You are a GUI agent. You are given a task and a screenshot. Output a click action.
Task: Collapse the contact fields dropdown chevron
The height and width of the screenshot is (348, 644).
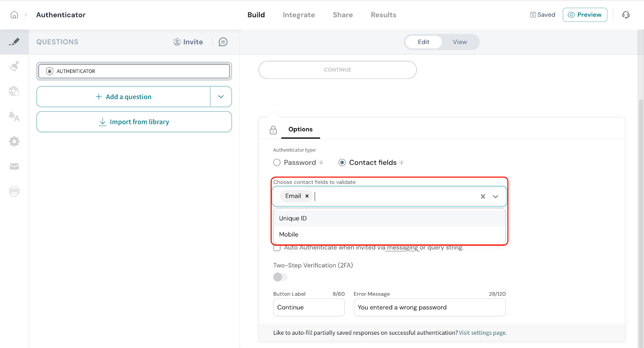tap(495, 197)
